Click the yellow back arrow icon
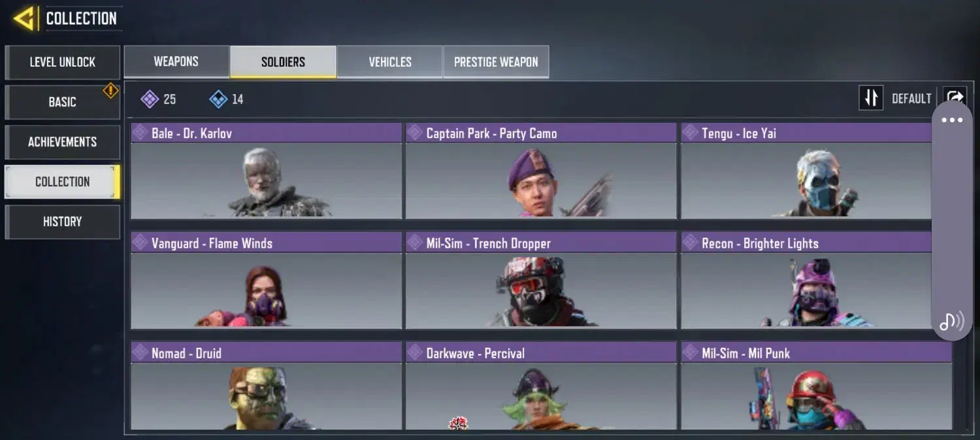The image size is (980, 440). (x=24, y=18)
